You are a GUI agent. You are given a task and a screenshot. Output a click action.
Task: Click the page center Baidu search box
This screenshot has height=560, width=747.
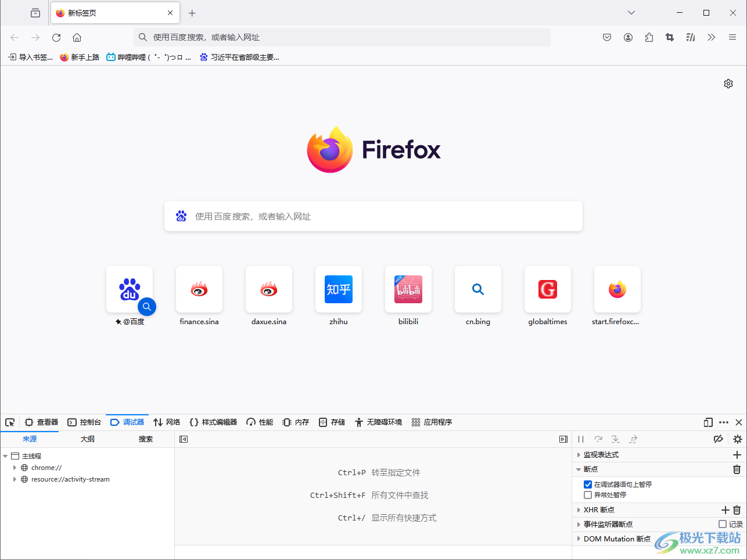point(373,216)
